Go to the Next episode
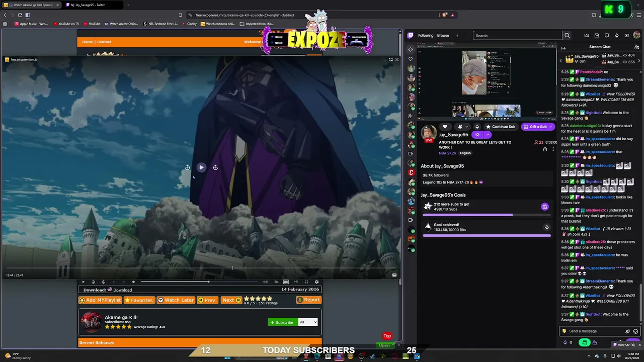Screen dimensions: 644x362 (x=231, y=300)
